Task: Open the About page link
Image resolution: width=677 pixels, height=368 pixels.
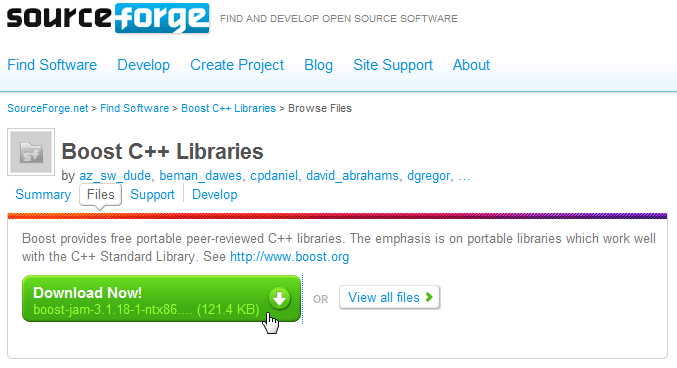Action: (471, 65)
